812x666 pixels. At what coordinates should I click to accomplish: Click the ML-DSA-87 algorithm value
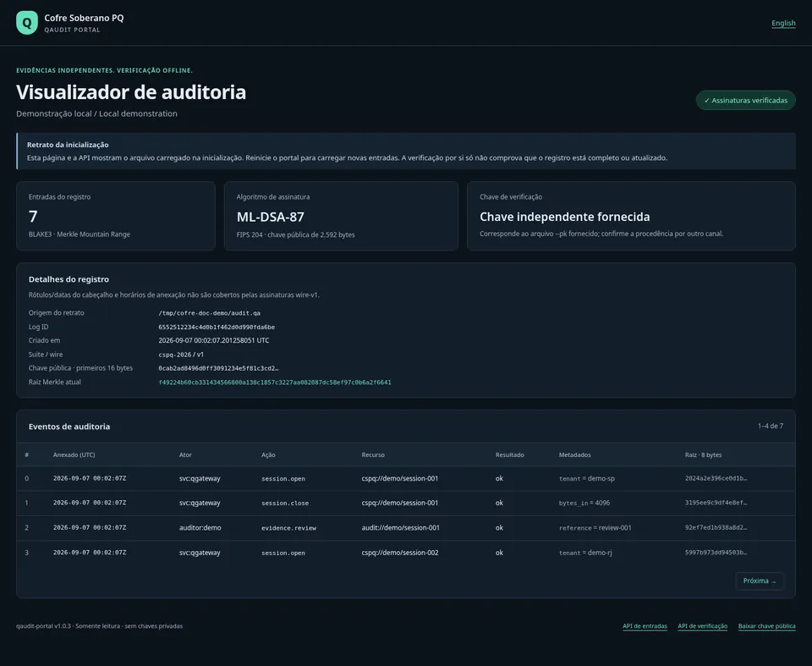tap(271, 217)
